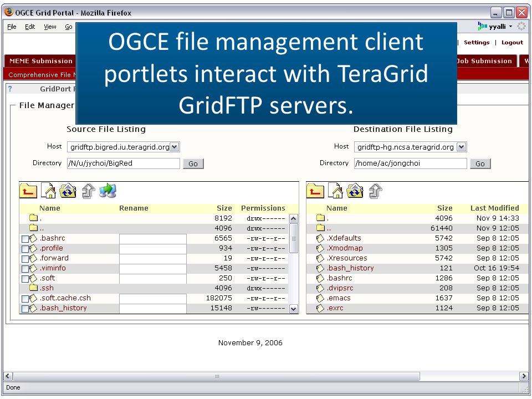The image size is (532, 399).
Task: Click the Logout link
Action: tap(512, 43)
